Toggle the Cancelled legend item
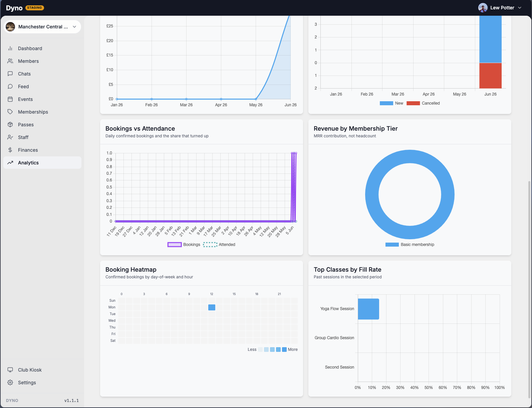The image size is (532, 408). [x=423, y=103]
